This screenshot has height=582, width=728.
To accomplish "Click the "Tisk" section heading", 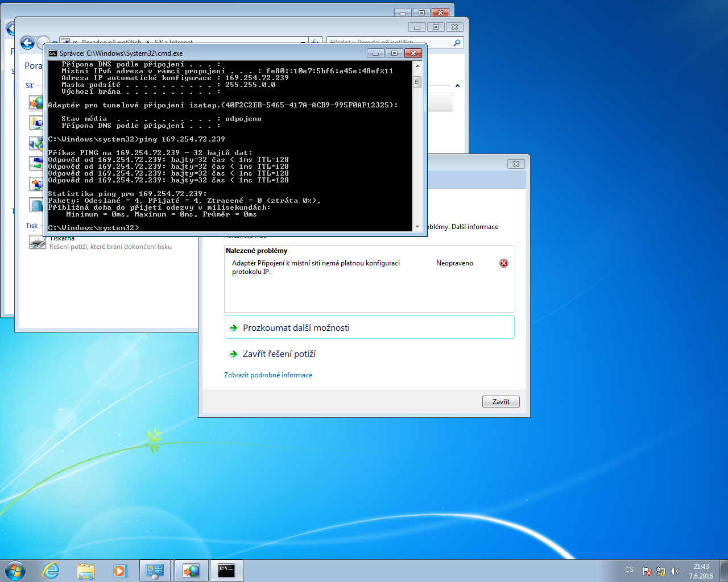I will pos(32,226).
